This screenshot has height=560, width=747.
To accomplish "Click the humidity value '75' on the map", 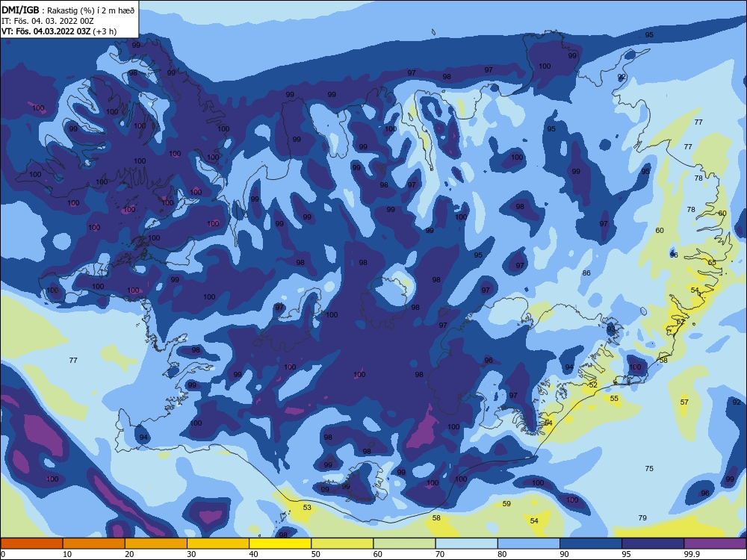I will pos(649,469).
